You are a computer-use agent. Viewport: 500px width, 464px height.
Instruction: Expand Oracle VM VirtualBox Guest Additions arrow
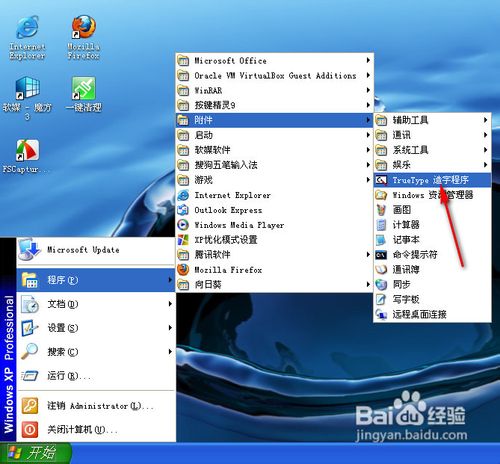368,75
